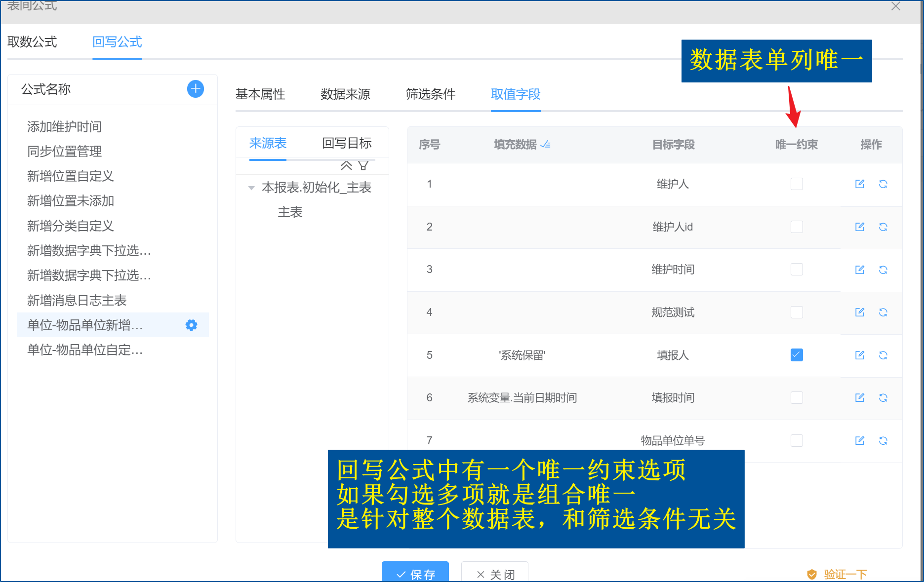Check unique constraint for 规范测试
Screen dimensions: 924x582
click(x=797, y=312)
